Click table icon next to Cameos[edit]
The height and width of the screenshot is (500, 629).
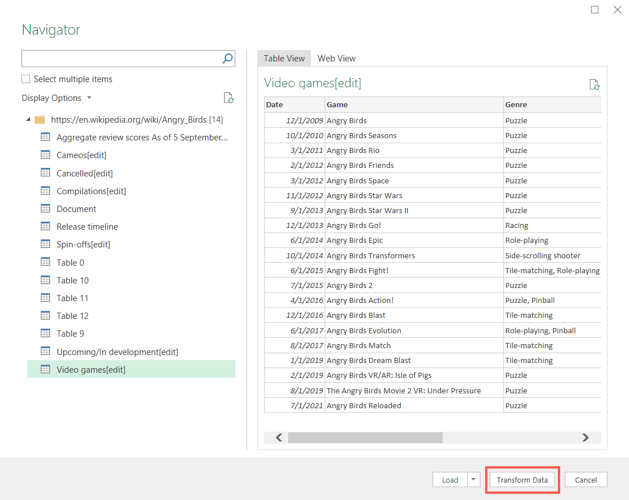coord(45,155)
